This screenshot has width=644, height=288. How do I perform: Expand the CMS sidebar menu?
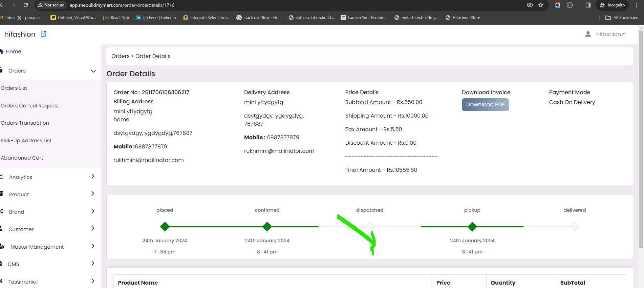pos(93,264)
